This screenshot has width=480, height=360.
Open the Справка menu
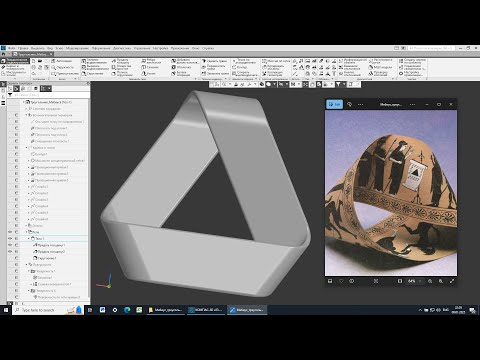click(x=208, y=48)
